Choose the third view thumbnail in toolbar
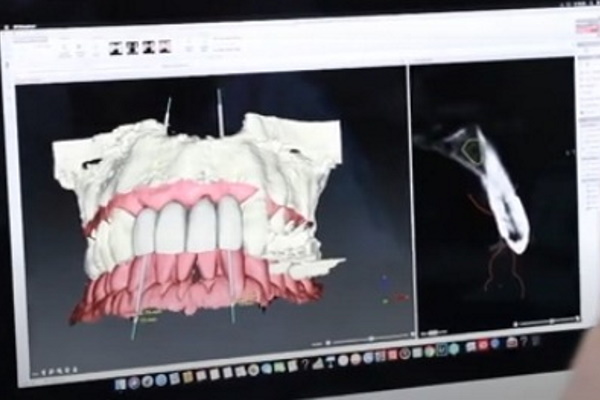The image size is (600, 400). tap(148, 46)
